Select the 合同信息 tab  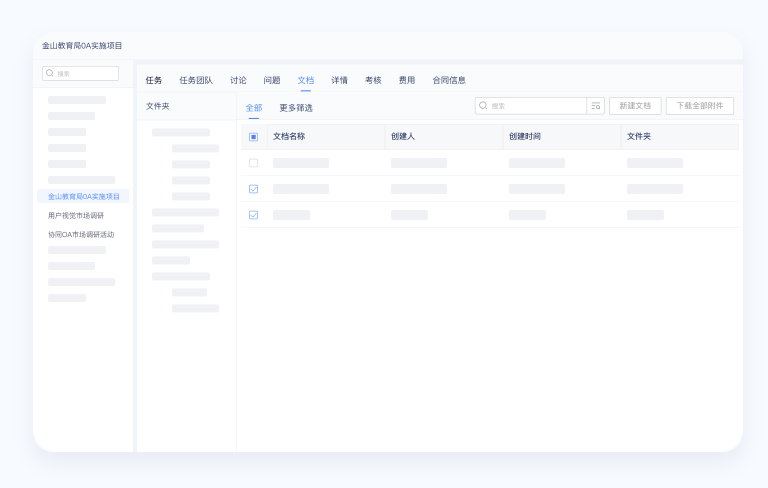(x=449, y=80)
